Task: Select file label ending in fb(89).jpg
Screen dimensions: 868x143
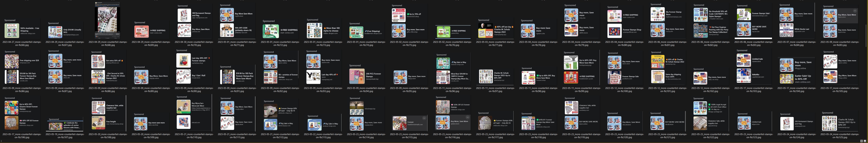Action: point(151,89)
